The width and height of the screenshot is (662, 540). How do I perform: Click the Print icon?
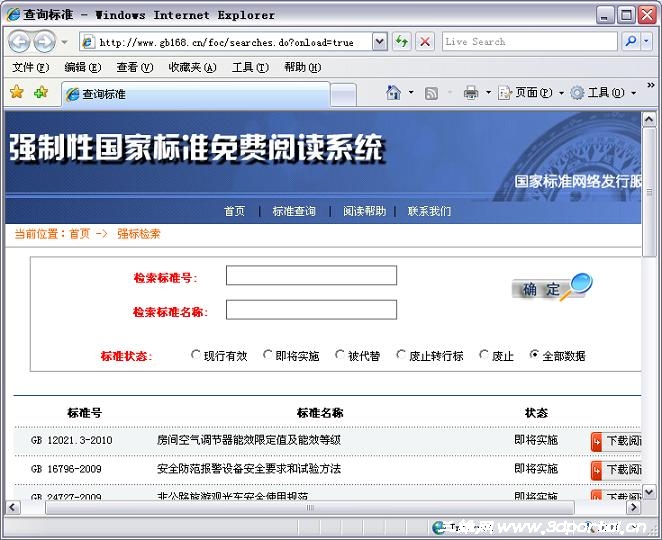click(x=471, y=92)
